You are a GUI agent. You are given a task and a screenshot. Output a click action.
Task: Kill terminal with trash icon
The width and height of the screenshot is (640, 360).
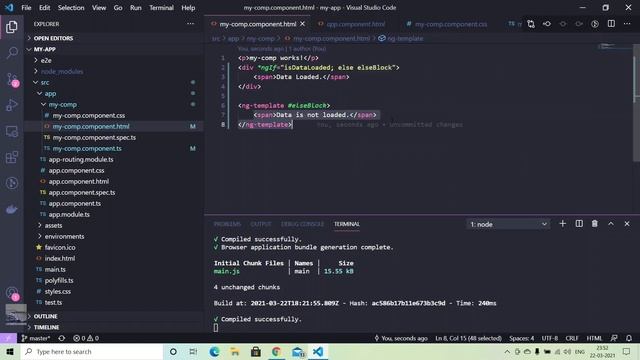click(x=595, y=224)
